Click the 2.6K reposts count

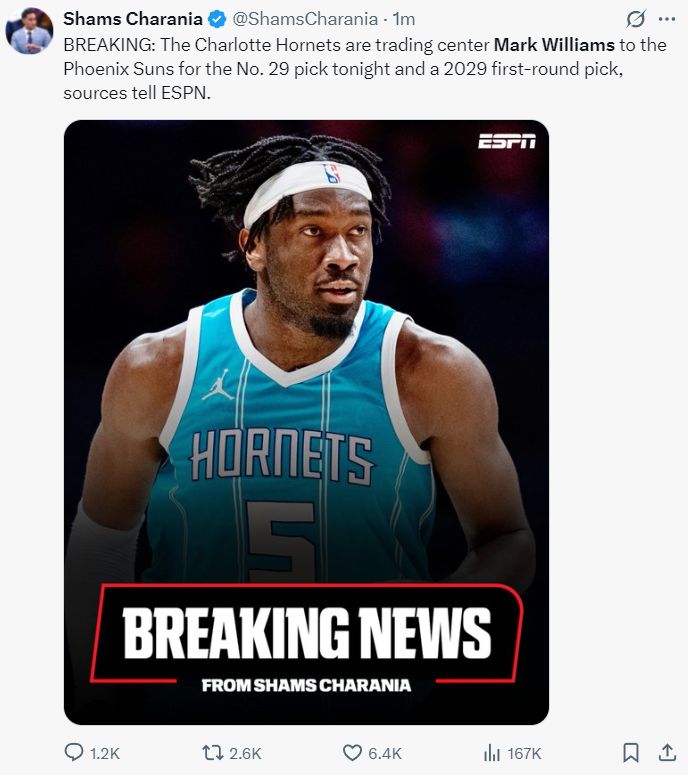245,754
